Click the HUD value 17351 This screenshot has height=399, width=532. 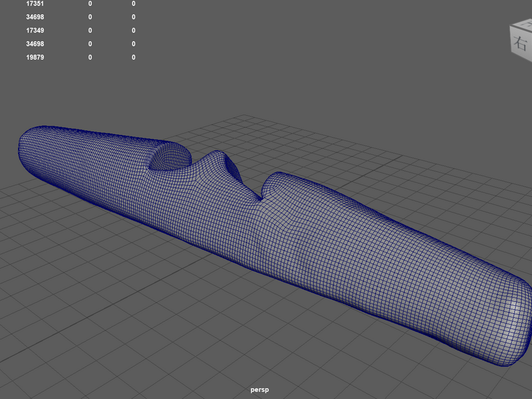35,4
